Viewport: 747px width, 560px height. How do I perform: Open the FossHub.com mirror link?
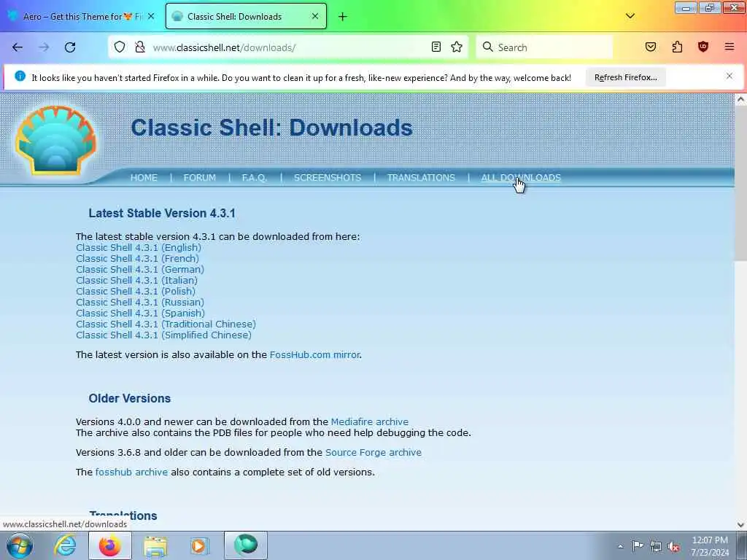314,355
